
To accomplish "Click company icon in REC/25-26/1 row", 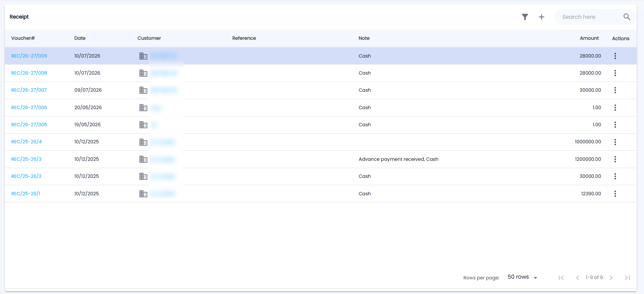I will click(x=143, y=194).
